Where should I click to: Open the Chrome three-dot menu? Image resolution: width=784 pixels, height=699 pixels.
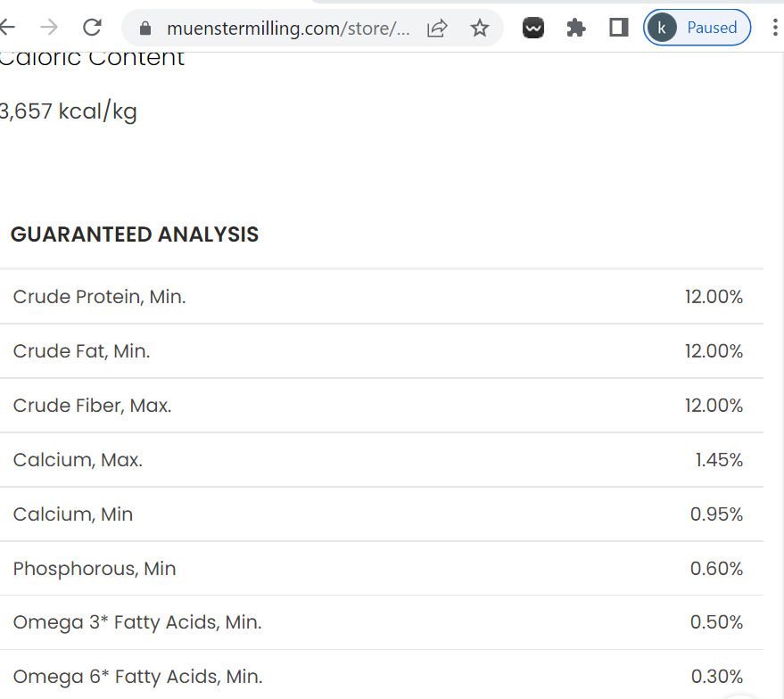[x=774, y=28]
